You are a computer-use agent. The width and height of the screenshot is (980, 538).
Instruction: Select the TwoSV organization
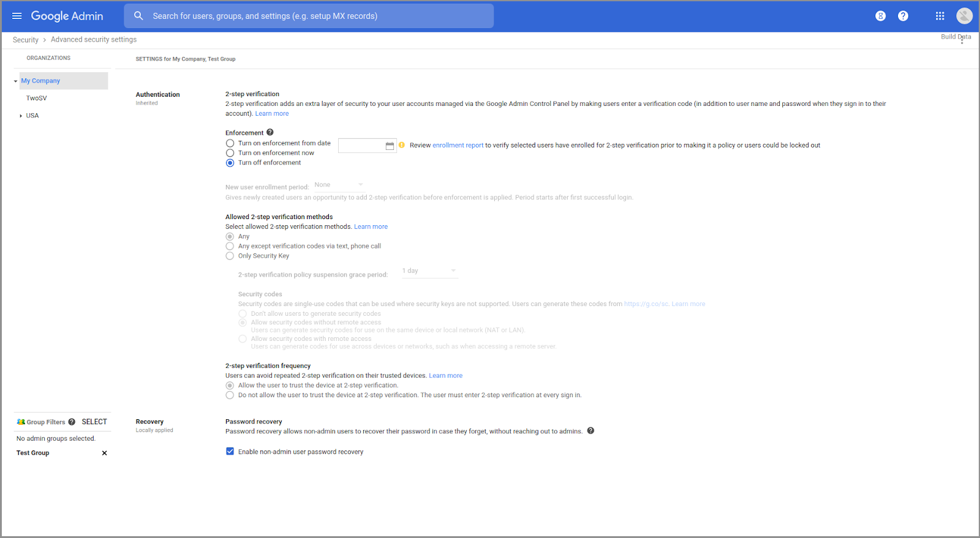click(37, 98)
